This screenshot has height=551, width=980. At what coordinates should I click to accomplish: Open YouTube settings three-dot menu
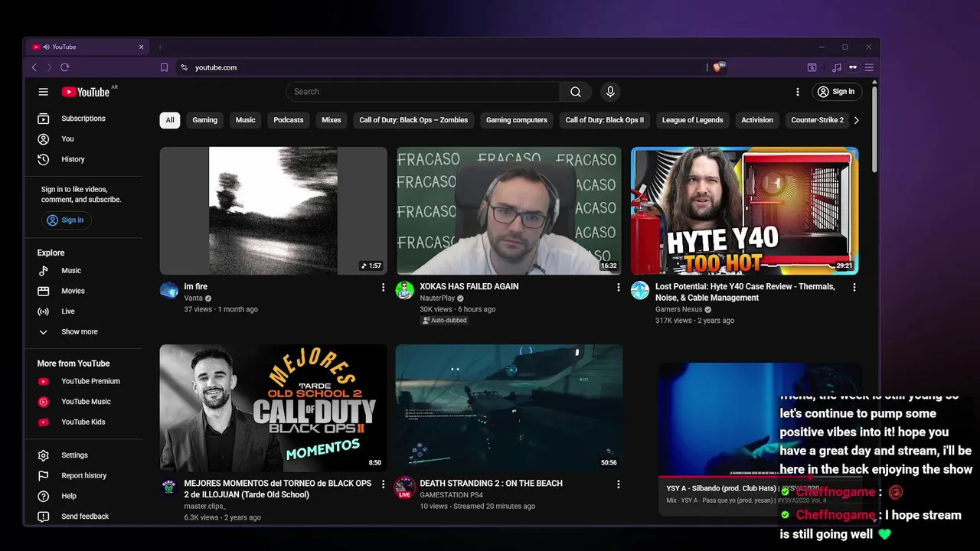pos(797,92)
